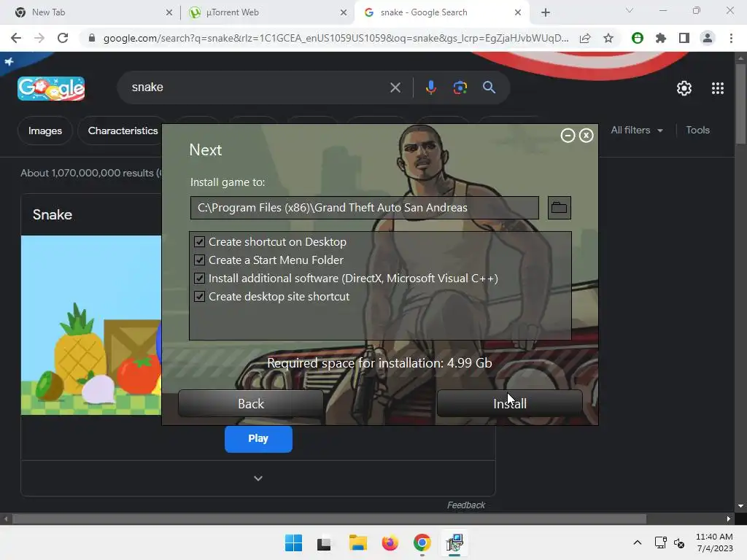The width and height of the screenshot is (747, 560).
Task: Close the µTorrent Web tab
Action: [x=344, y=12]
